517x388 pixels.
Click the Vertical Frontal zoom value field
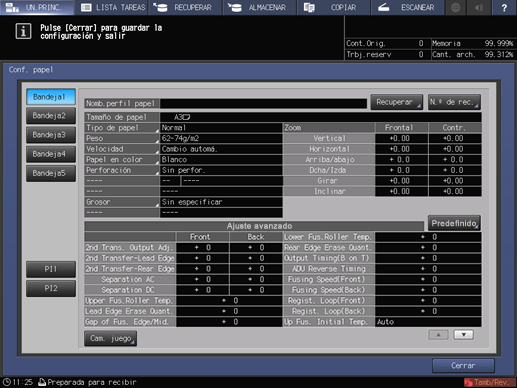click(401, 138)
